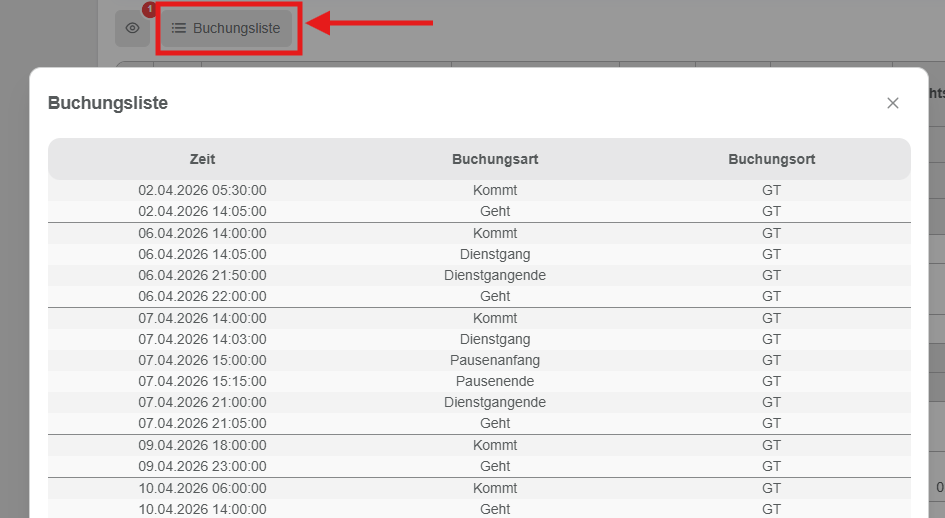Click the 09.04.2026 18:00:00 Kommt row
The height and width of the screenshot is (518, 945).
coord(479,445)
